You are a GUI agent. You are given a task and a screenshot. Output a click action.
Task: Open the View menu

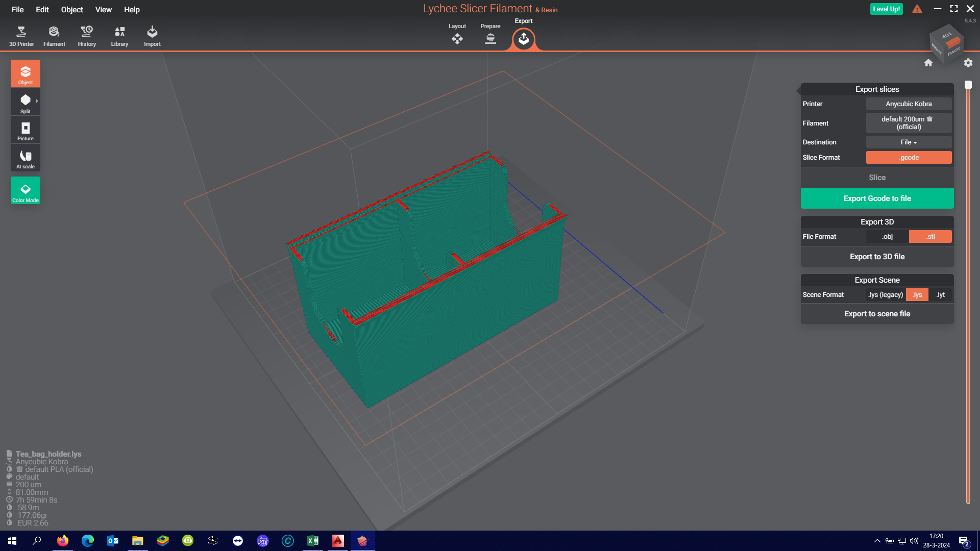pos(104,10)
